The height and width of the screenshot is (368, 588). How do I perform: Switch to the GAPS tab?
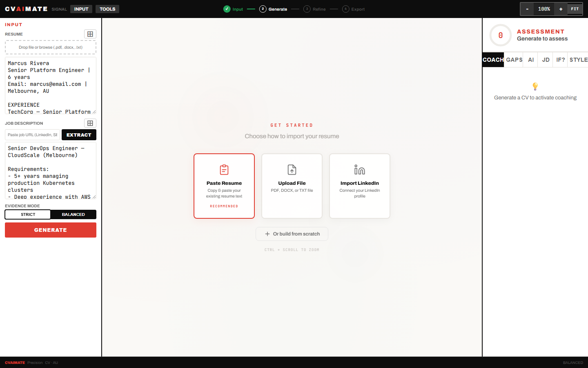514,60
